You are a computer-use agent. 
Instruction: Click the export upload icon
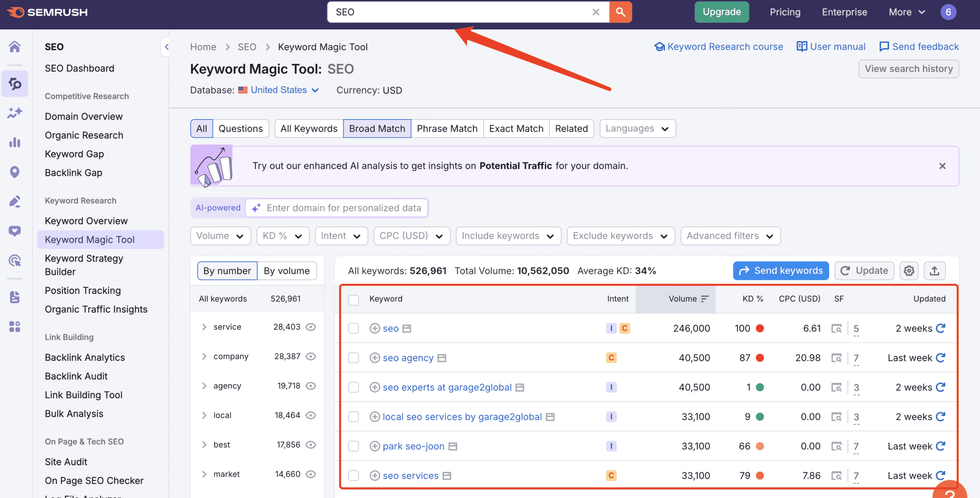(934, 271)
